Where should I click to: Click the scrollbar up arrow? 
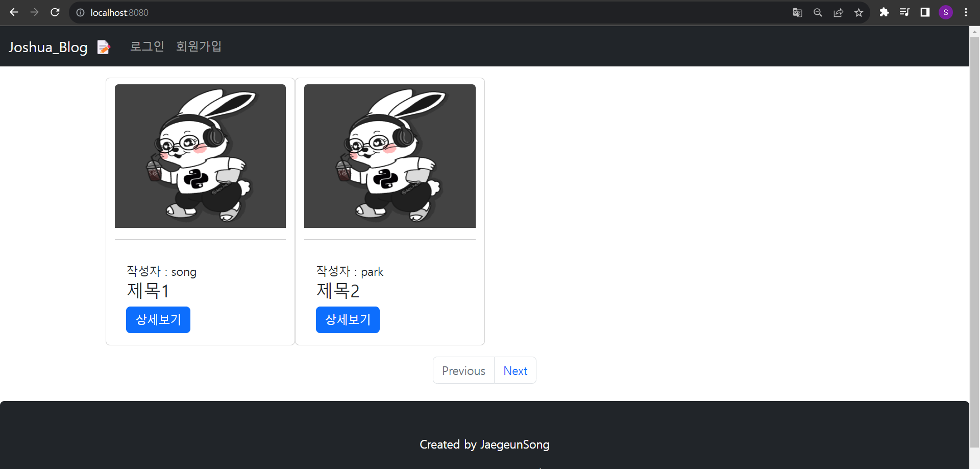click(974, 31)
